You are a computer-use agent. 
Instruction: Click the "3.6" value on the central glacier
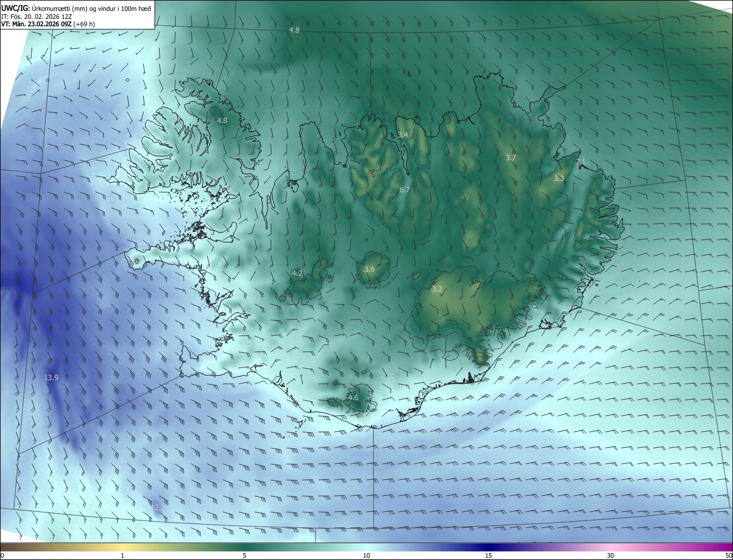point(369,270)
